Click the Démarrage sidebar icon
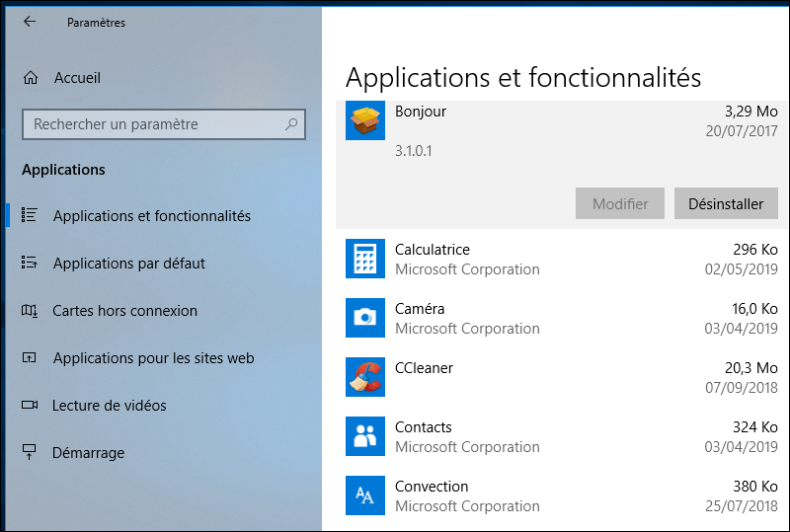This screenshot has height=532, width=790. [x=31, y=453]
